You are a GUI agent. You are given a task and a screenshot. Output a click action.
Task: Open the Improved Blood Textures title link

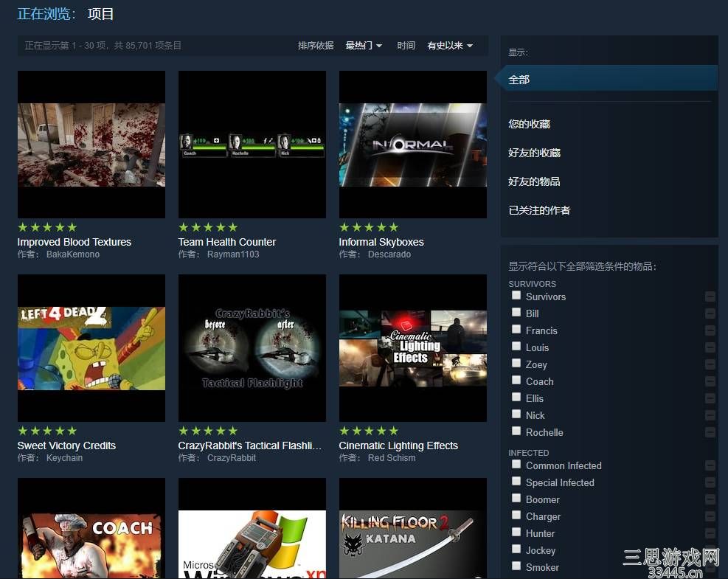click(74, 242)
